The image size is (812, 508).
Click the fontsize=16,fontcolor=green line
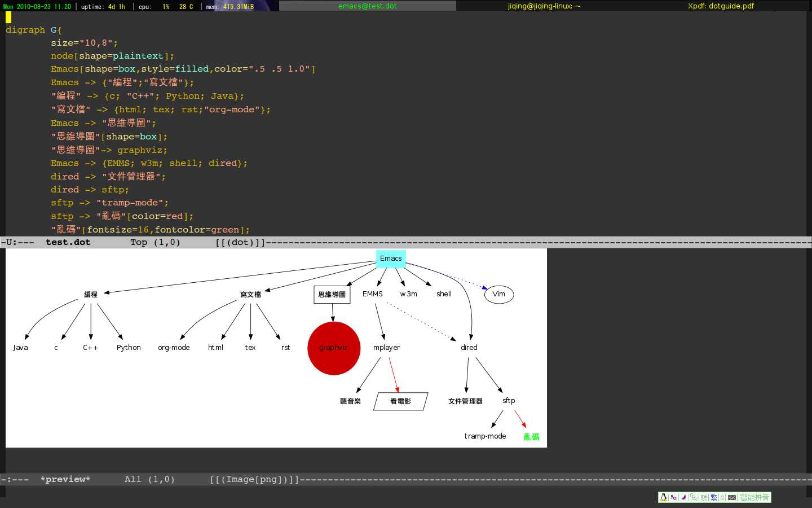coord(151,230)
